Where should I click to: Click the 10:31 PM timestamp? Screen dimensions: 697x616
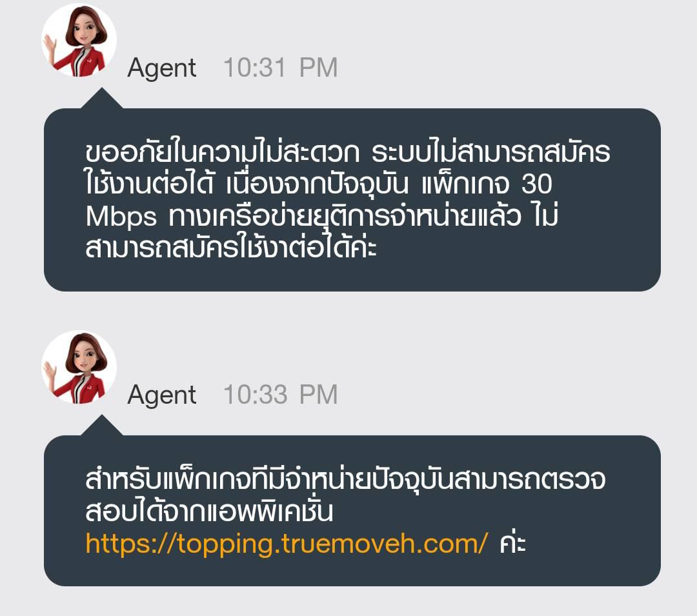pyautogui.click(x=281, y=68)
